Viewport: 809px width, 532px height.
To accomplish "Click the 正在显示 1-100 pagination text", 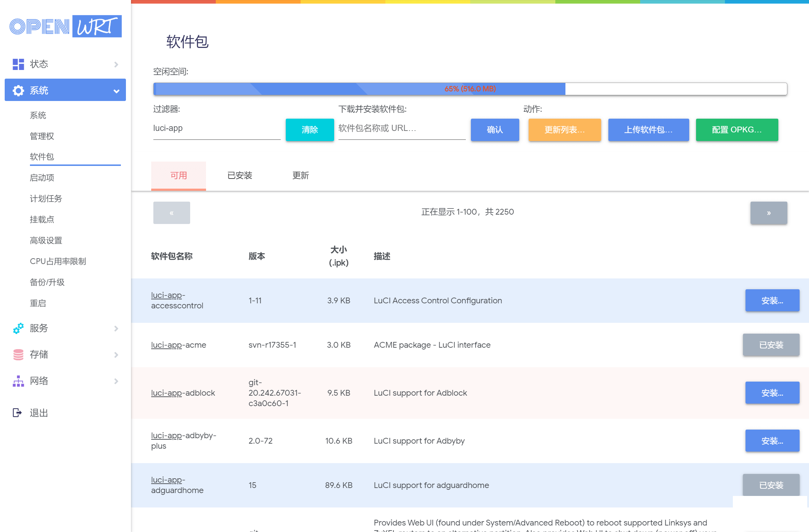I will click(468, 212).
